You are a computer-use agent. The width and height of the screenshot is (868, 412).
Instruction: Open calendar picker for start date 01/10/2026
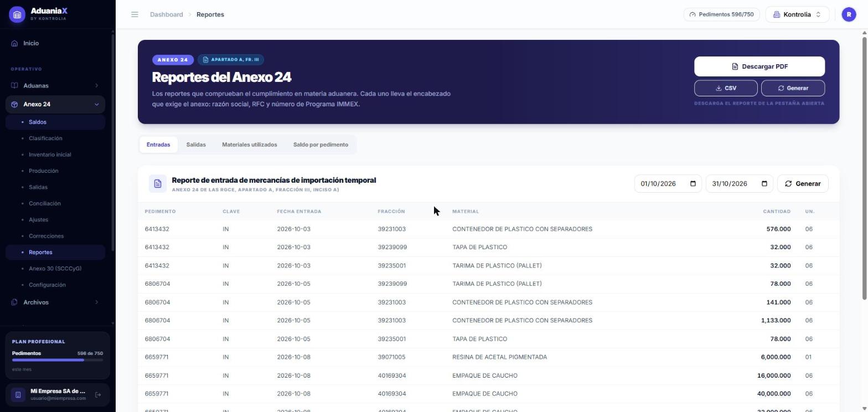click(x=693, y=184)
